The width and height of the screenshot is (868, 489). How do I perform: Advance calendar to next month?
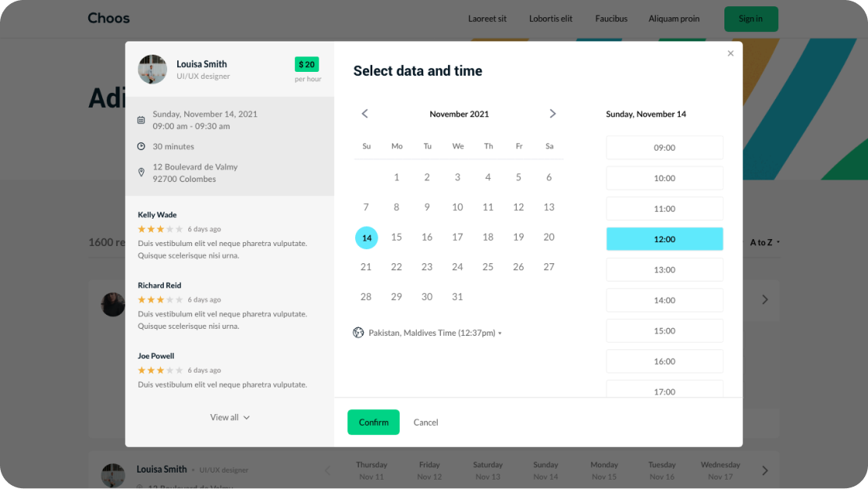553,114
